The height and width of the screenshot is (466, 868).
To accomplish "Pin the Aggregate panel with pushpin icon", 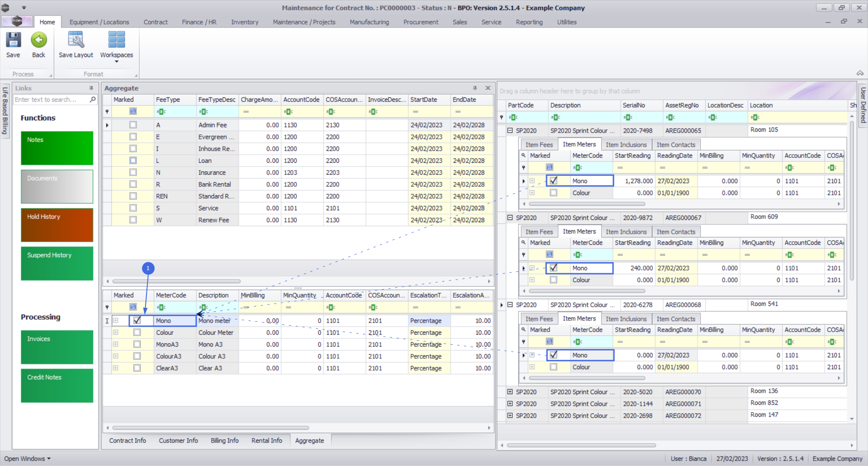I will 475,88.
